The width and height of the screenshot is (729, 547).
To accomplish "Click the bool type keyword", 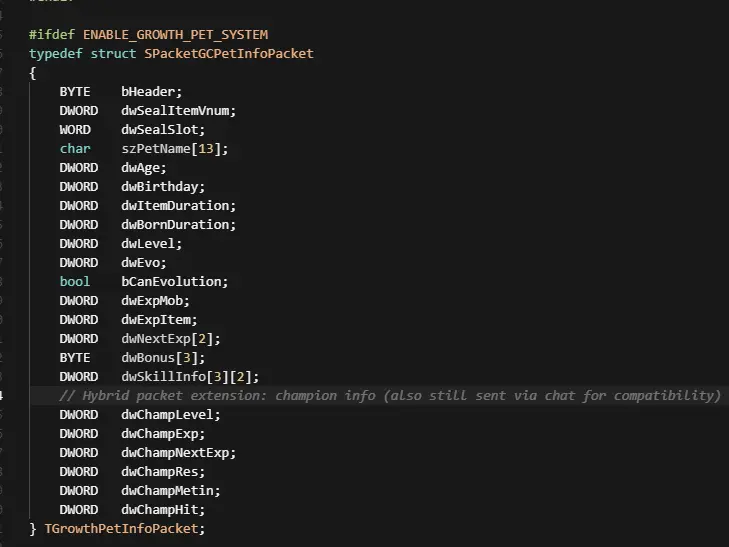I will point(74,281).
